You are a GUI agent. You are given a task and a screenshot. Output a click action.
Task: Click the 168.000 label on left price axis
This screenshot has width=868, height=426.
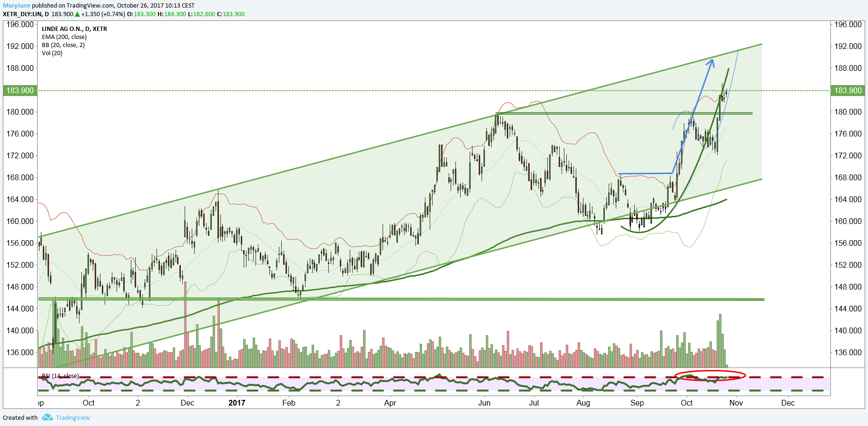point(20,177)
